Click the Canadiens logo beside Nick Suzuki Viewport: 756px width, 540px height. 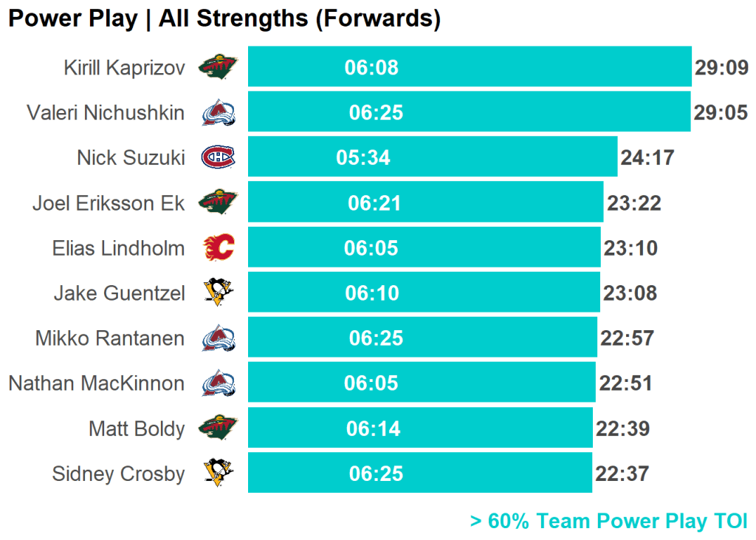point(219,157)
